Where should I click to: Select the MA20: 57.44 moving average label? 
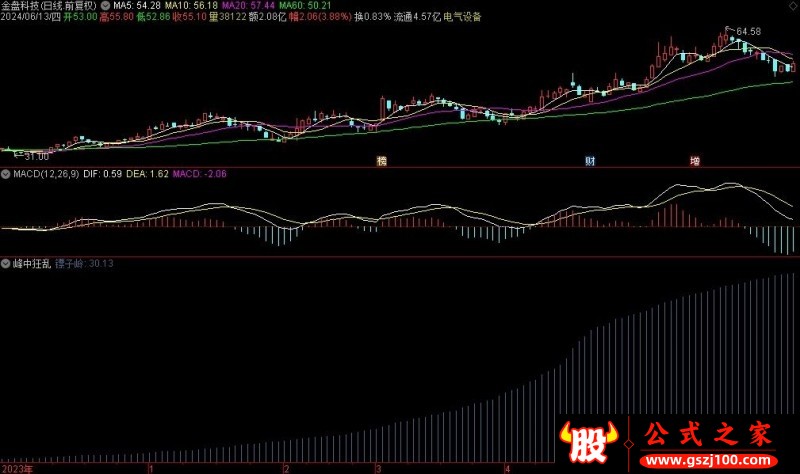click(248, 6)
